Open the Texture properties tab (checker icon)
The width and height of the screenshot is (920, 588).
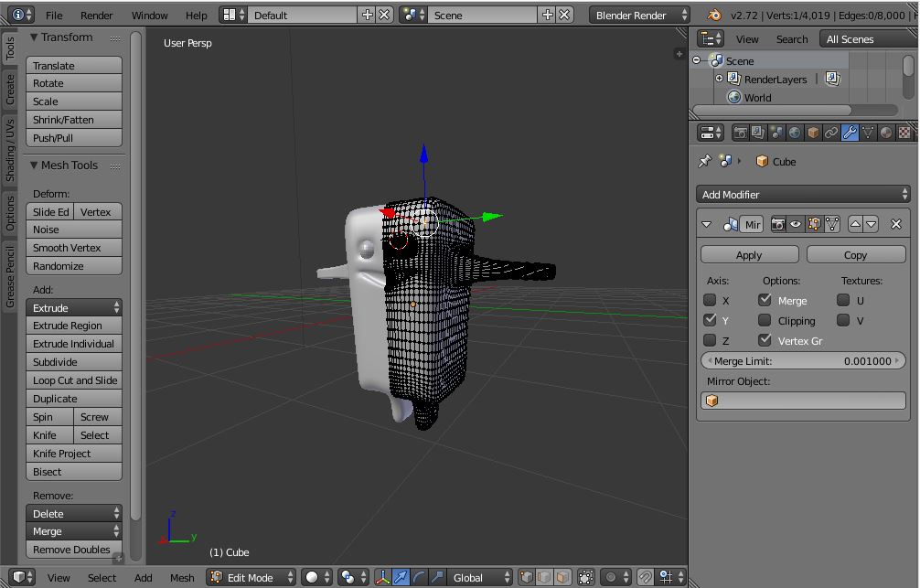click(904, 133)
